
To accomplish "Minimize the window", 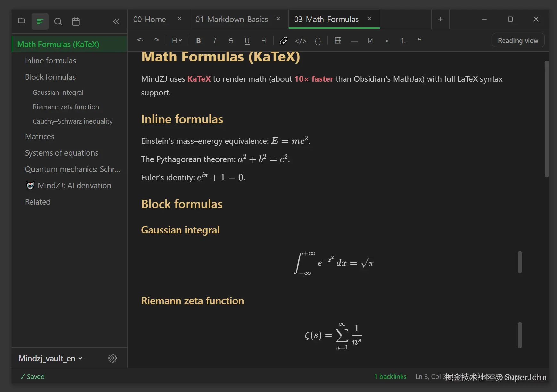I will pos(484,19).
